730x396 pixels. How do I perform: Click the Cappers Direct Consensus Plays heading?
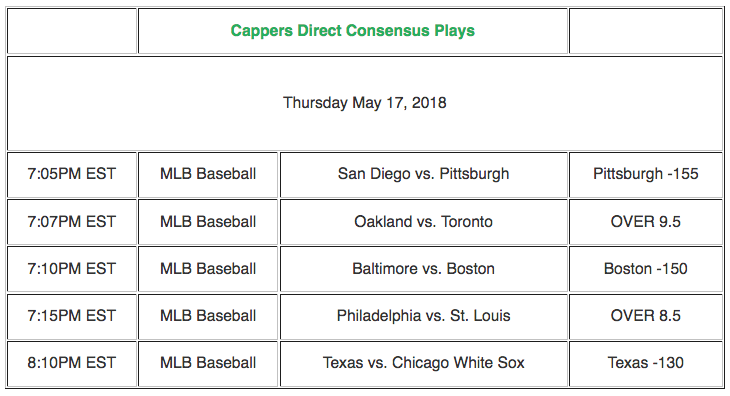[352, 31]
